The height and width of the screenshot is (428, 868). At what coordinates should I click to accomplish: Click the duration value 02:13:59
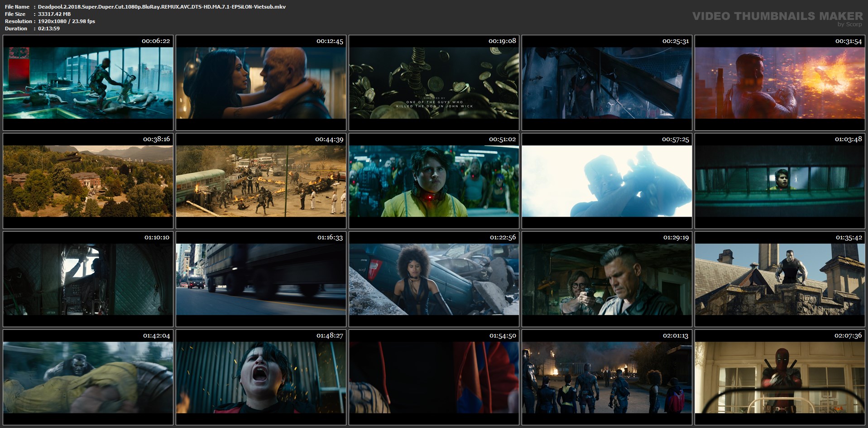coord(49,29)
